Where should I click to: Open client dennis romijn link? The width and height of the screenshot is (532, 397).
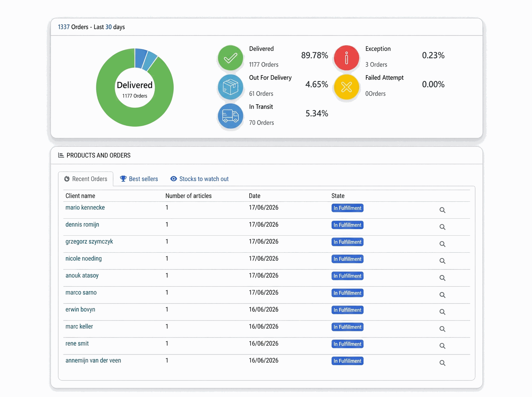(x=82, y=225)
